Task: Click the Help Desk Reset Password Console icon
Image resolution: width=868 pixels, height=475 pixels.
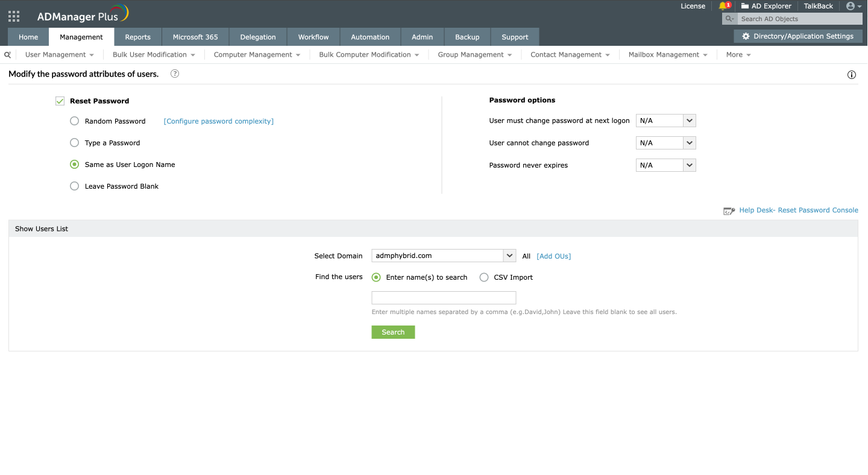Action: tap(729, 210)
